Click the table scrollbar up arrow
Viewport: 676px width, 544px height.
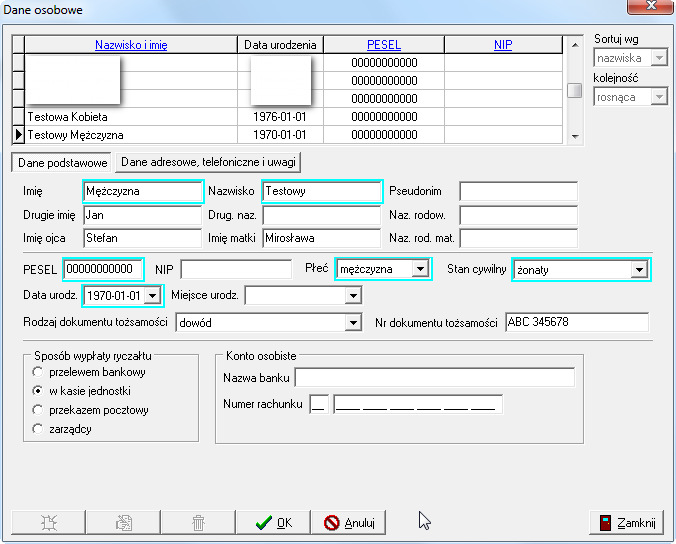[575, 45]
